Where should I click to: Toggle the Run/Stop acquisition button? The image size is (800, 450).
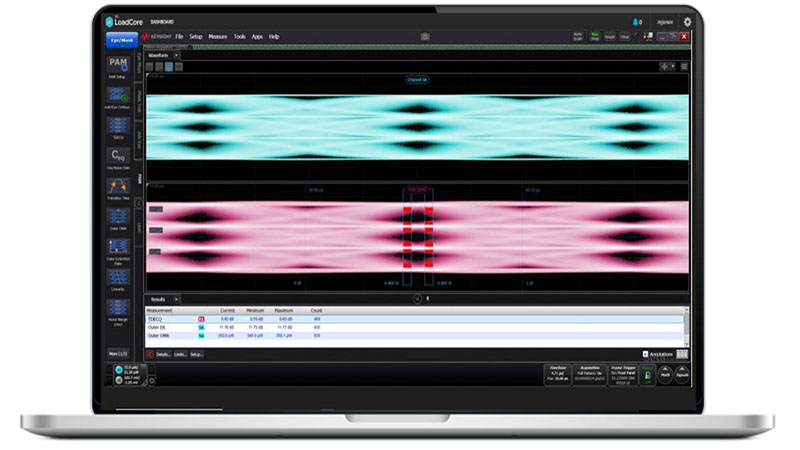pos(594,37)
